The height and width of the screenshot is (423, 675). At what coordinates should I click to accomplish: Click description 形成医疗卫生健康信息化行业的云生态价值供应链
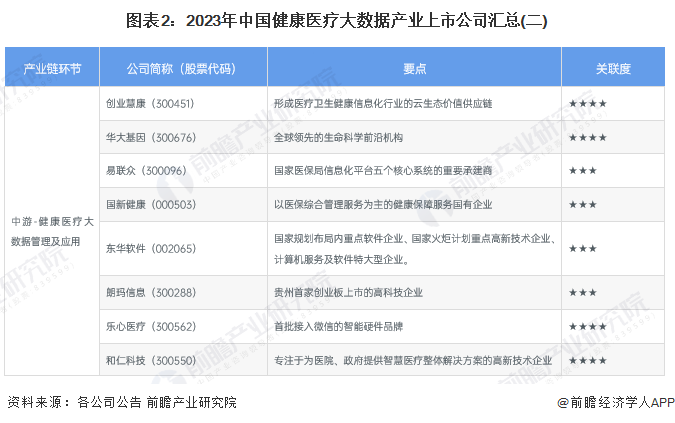point(383,104)
